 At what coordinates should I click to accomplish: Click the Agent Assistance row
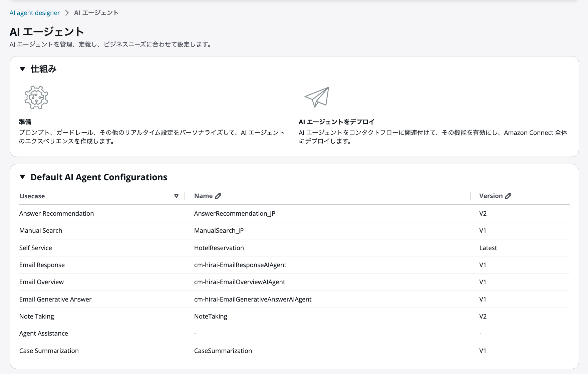pos(44,333)
